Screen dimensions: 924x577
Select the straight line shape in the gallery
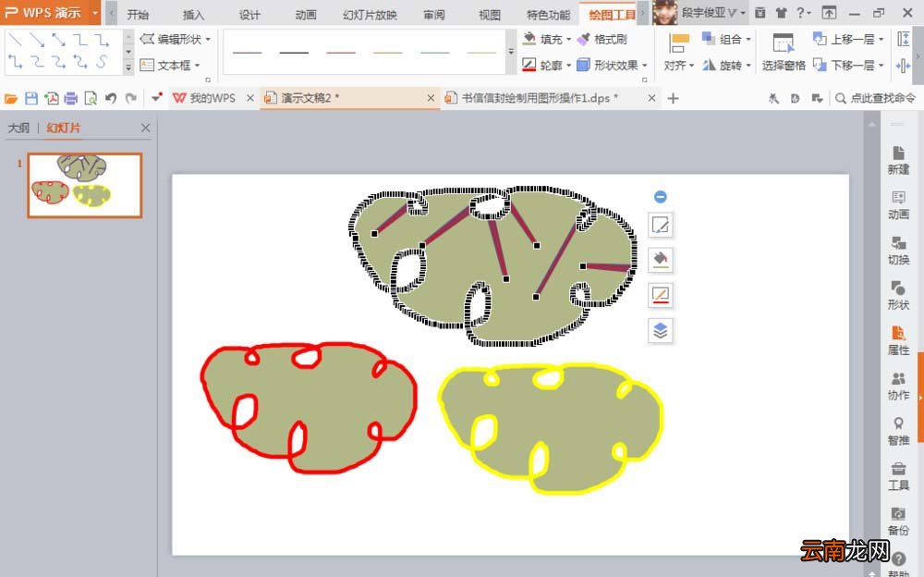[16, 40]
